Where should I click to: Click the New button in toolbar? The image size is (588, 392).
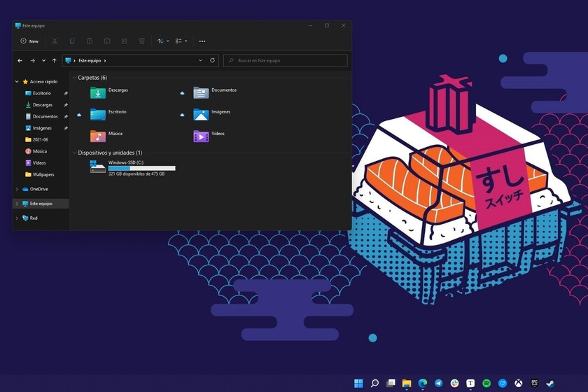(29, 41)
